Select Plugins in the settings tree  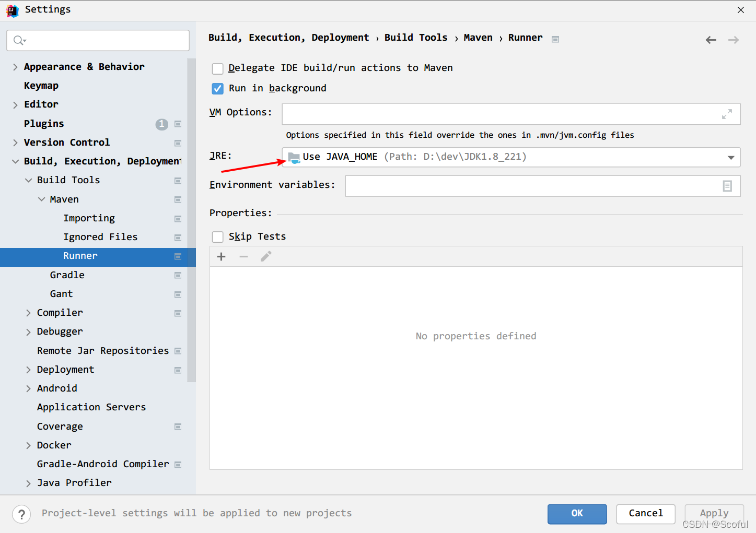[44, 124]
